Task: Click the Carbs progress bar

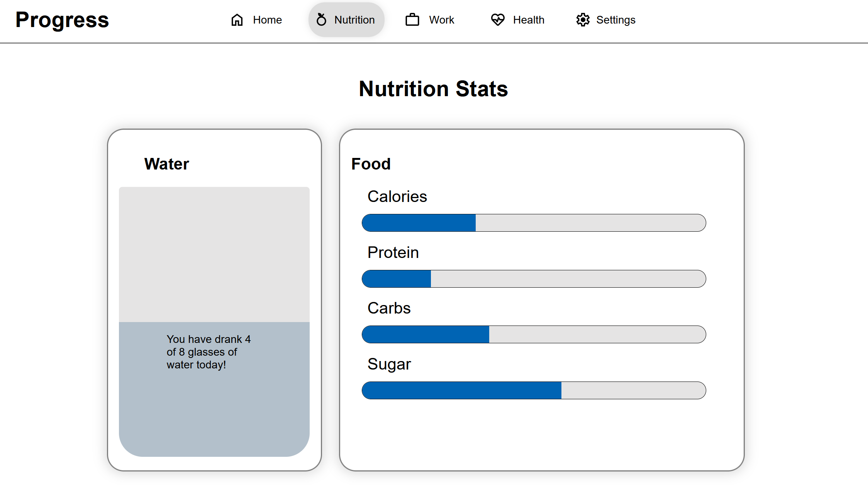Action: click(534, 334)
